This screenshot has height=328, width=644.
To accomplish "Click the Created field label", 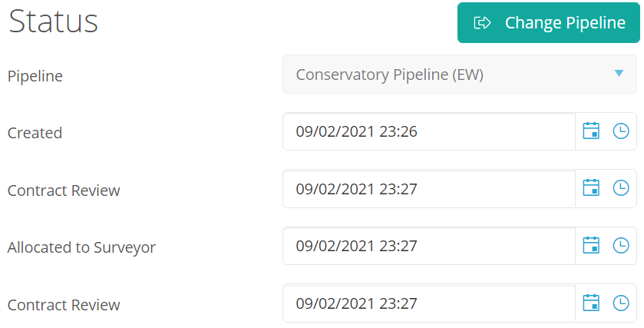I will (x=35, y=133).
